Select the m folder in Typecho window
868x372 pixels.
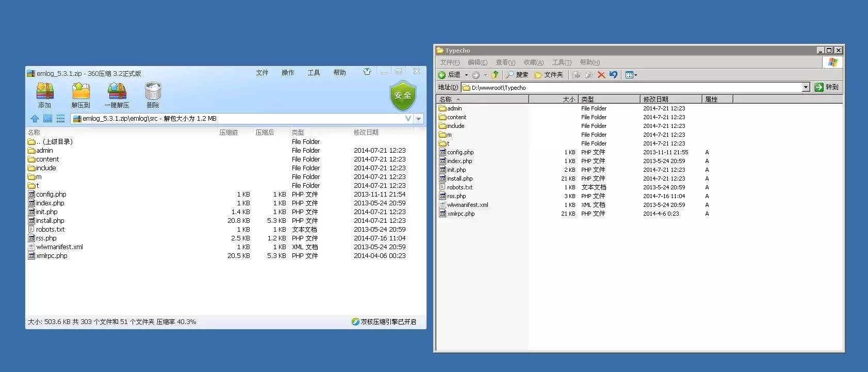tap(445, 135)
